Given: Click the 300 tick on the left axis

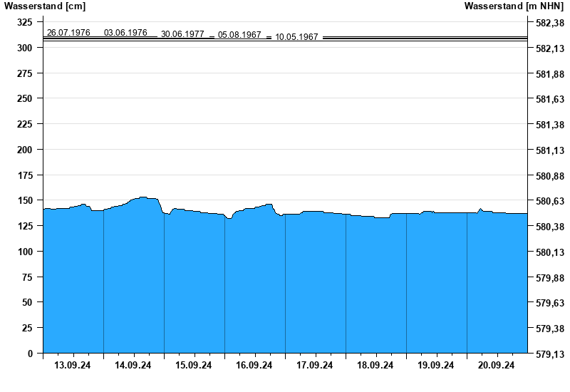Looking at the screenshot, I should pos(25,48).
